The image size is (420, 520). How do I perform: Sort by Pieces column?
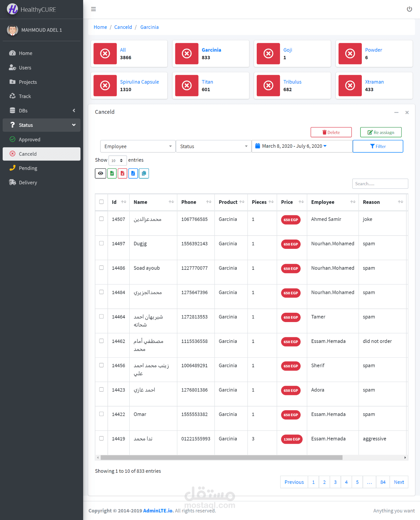[262, 202]
